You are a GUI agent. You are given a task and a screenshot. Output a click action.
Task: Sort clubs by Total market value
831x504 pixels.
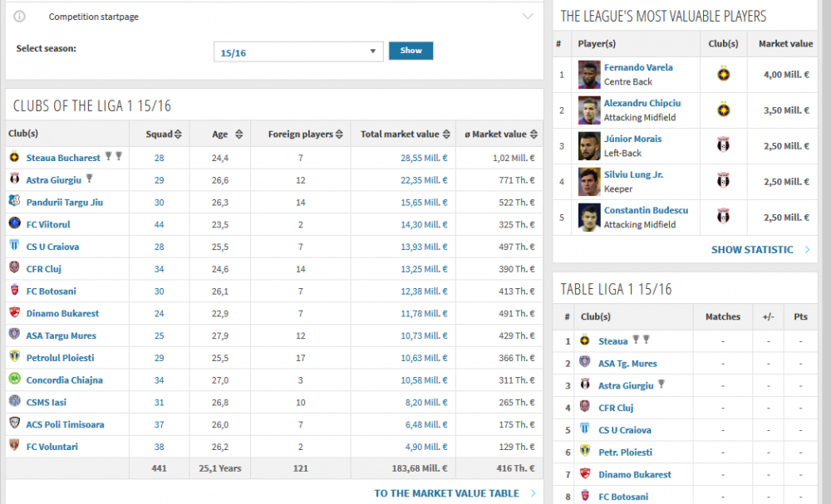pos(447,135)
